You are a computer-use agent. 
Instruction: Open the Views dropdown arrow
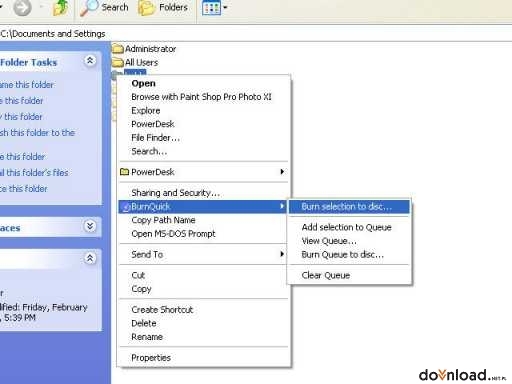pyautogui.click(x=225, y=7)
